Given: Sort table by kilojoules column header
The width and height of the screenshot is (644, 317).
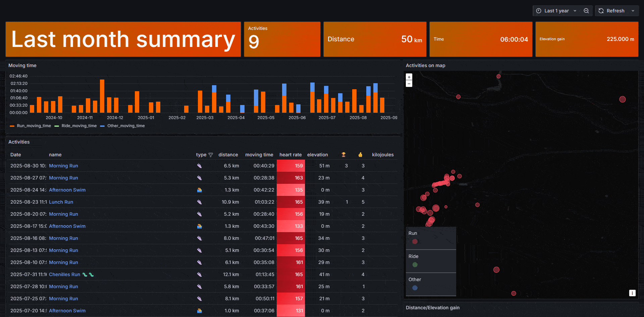Looking at the screenshot, I should pos(383,155).
